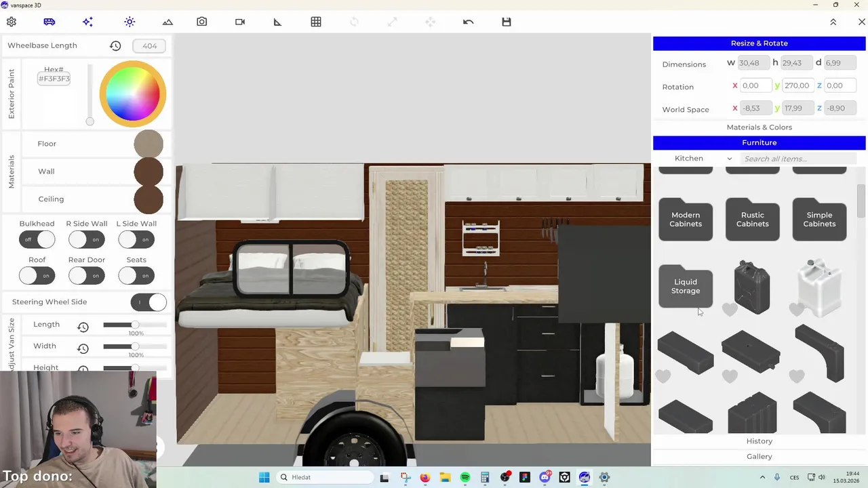Open the Simple Cabinets folder

pyautogui.click(x=819, y=220)
